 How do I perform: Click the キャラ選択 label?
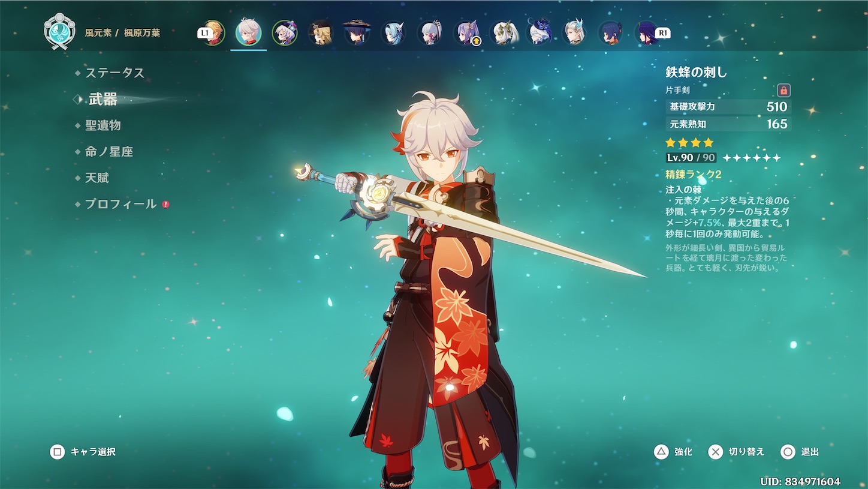click(x=93, y=452)
